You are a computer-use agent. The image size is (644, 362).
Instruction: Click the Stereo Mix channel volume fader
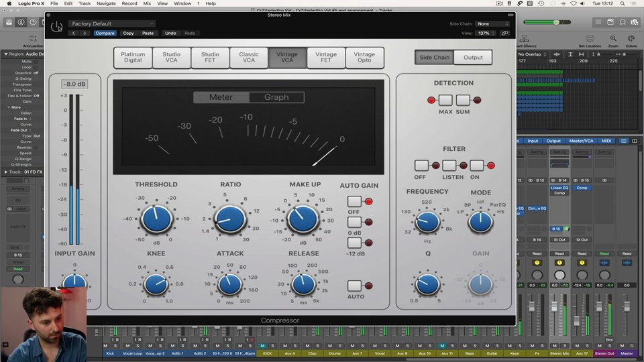(554, 306)
